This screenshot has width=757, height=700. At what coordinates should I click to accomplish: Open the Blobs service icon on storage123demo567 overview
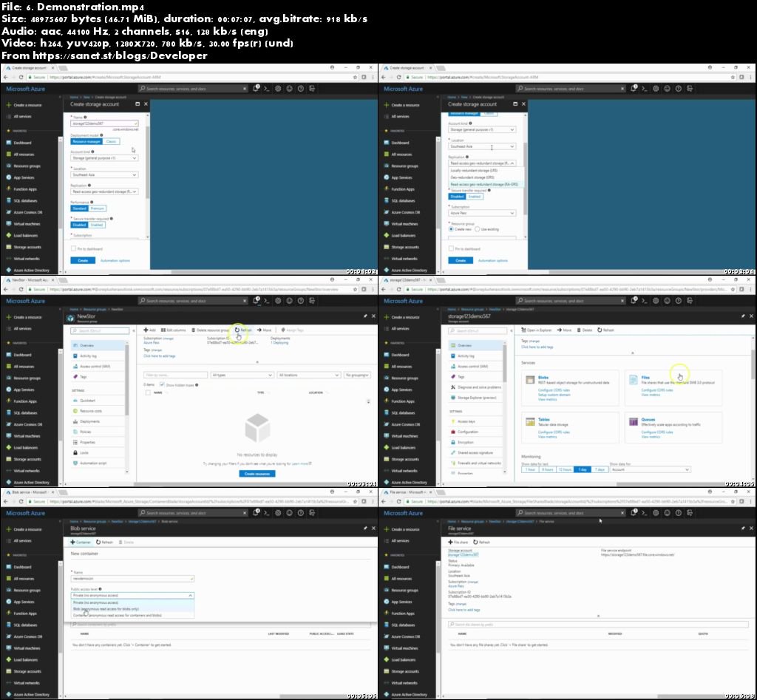[x=530, y=380]
